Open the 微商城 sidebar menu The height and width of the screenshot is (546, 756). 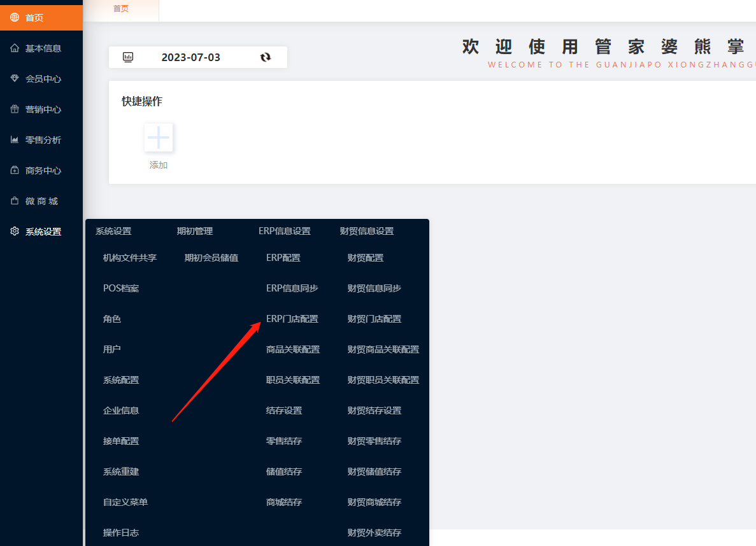click(41, 201)
